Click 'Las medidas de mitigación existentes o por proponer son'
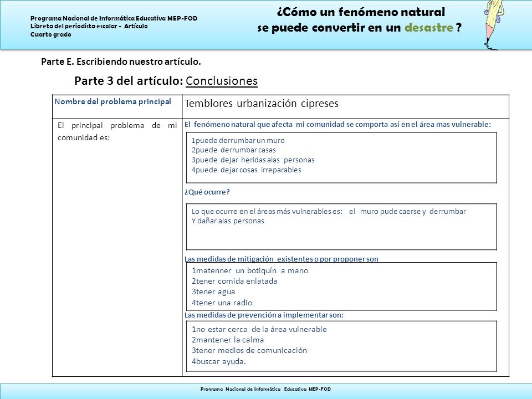 point(282,259)
